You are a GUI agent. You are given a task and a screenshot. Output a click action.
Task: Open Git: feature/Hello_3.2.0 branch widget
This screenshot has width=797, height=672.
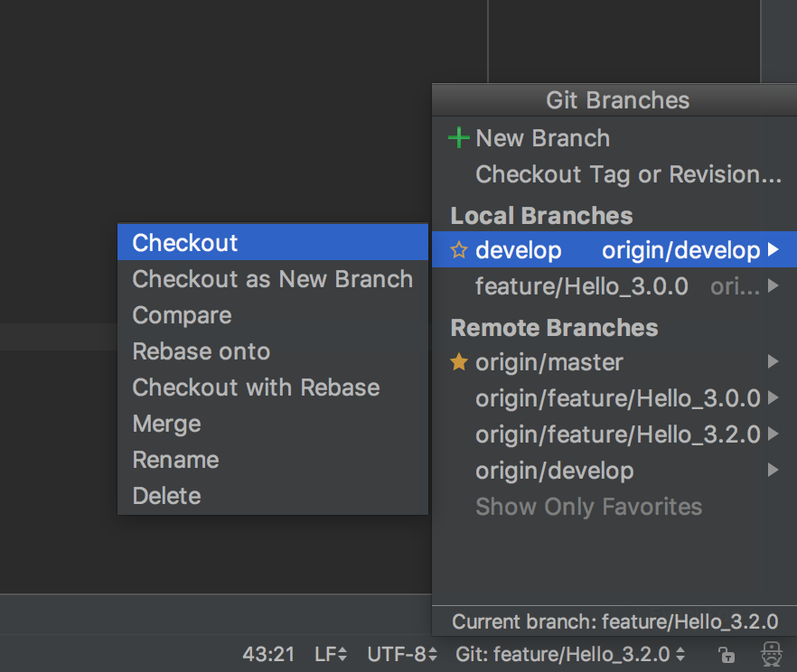570,654
